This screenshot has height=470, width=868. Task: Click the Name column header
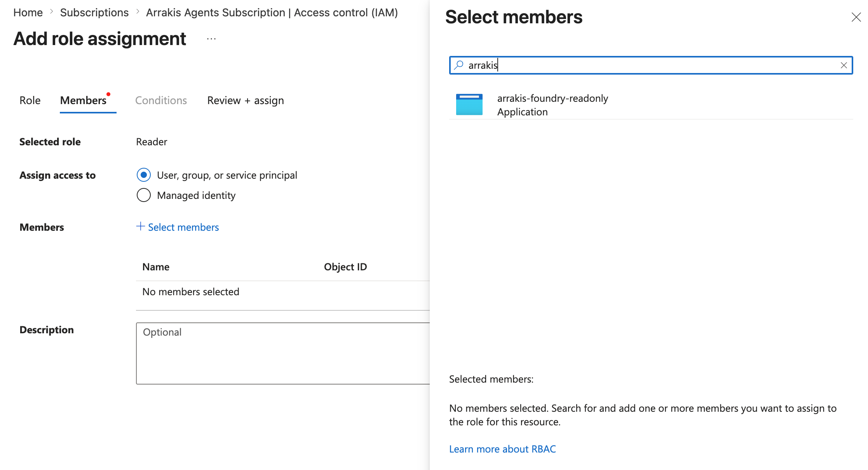pos(156,267)
